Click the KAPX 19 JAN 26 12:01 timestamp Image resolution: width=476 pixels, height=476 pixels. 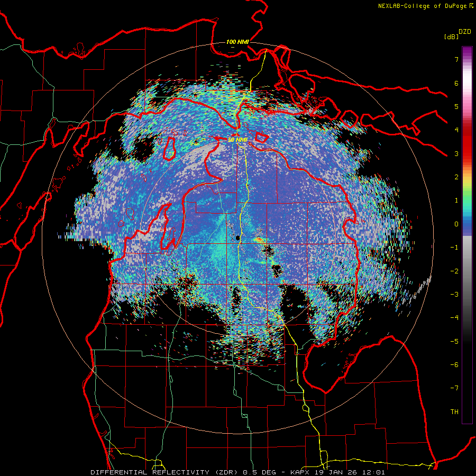[338, 472]
